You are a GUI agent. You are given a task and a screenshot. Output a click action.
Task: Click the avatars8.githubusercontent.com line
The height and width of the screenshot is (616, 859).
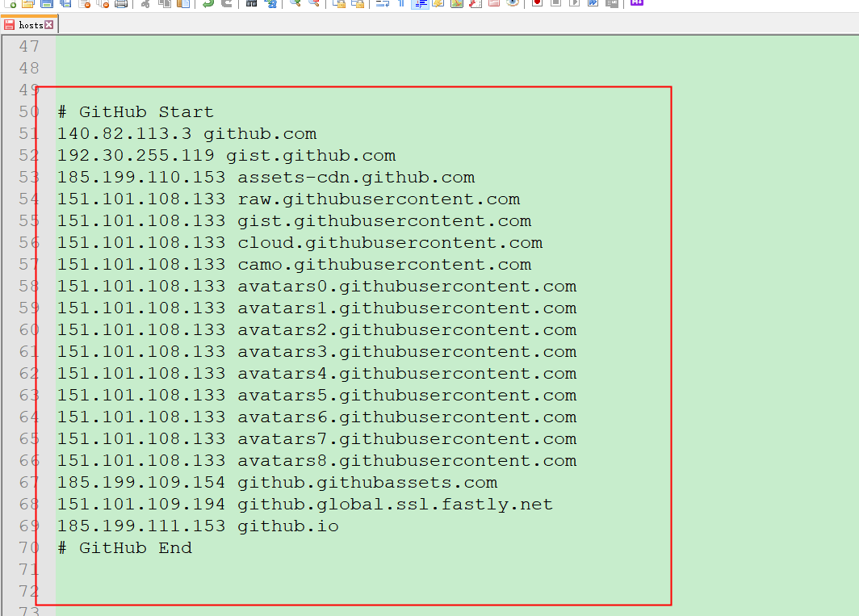point(316,461)
